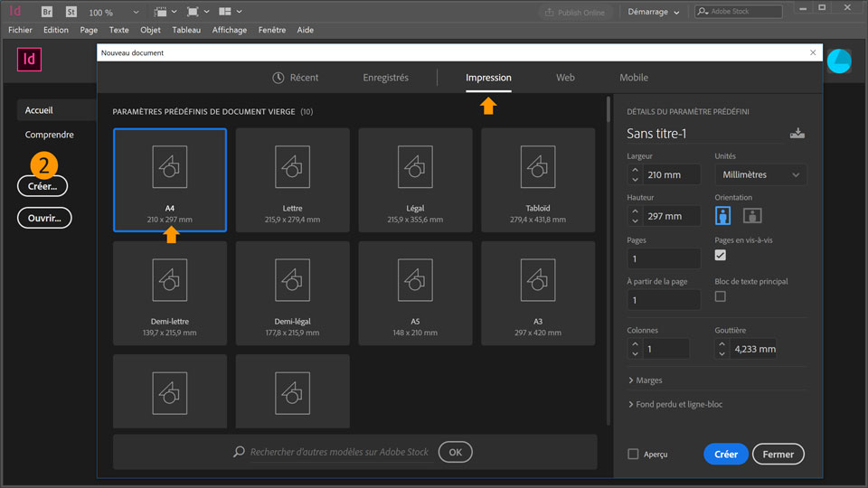Open Adobe Bridge via the Br icon
The image size is (868, 488).
(47, 12)
